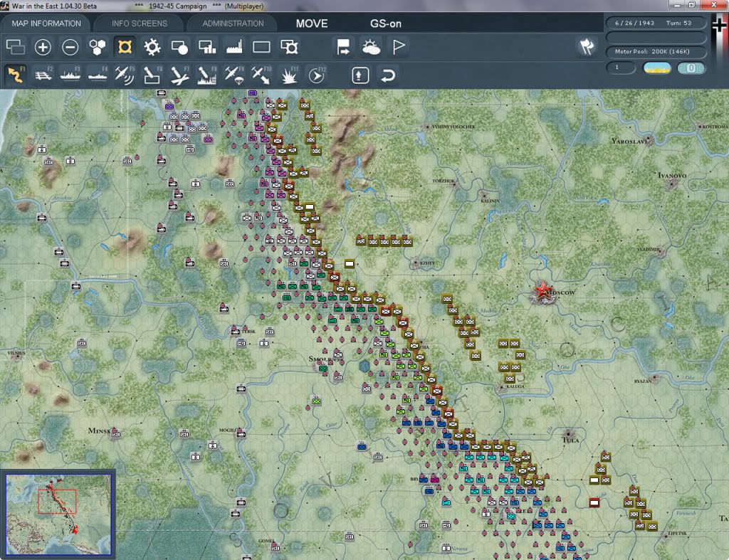
Task: Toggle the stacked unit counters view icon
Action: [x=16, y=47]
